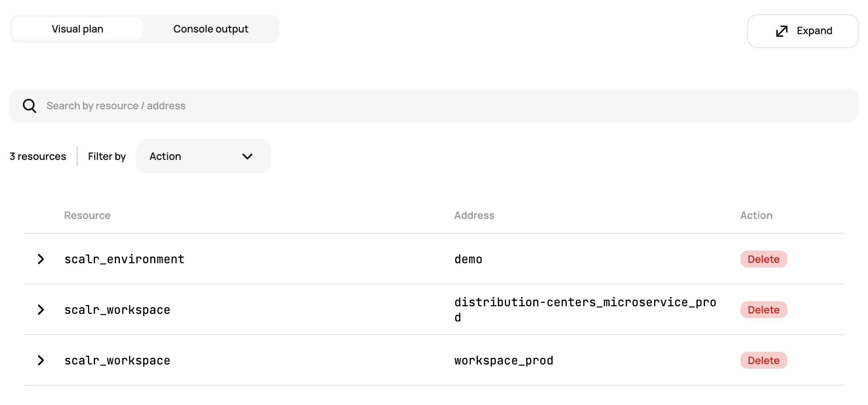Screen dimensions: 868x405
Task: Click the Address column header
Action: coord(474,216)
